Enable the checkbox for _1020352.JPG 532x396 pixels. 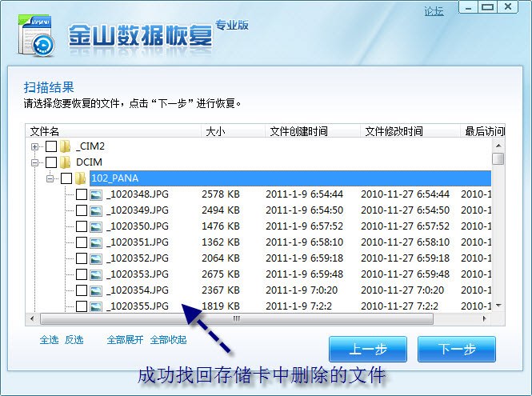pos(82,258)
